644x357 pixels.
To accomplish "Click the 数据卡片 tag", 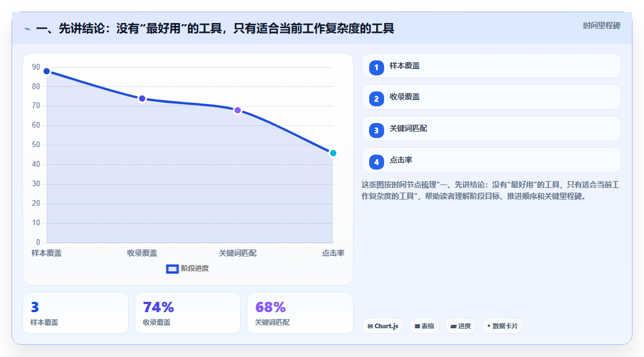I will pyautogui.click(x=503, y=326).
